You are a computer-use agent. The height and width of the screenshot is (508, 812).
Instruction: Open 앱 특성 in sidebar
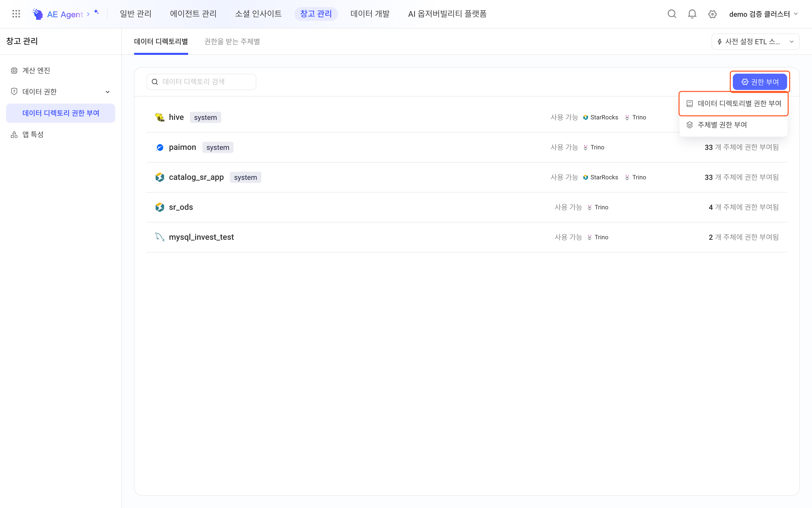click(61, 134)
